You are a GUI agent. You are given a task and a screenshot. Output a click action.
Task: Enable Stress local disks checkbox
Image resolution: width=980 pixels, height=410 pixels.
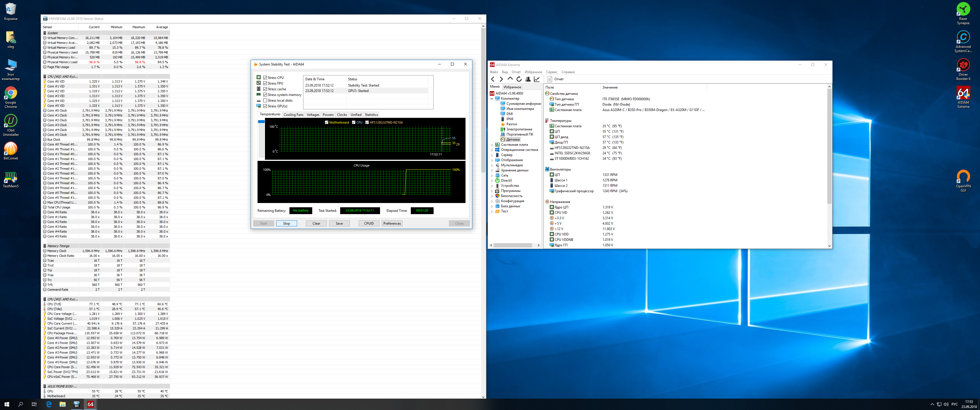click(265, 101)
